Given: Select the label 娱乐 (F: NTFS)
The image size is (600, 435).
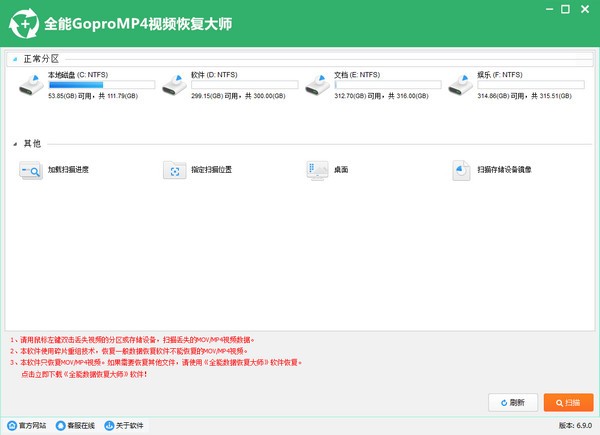Looking at the screenshot, I should pos(500,75).
